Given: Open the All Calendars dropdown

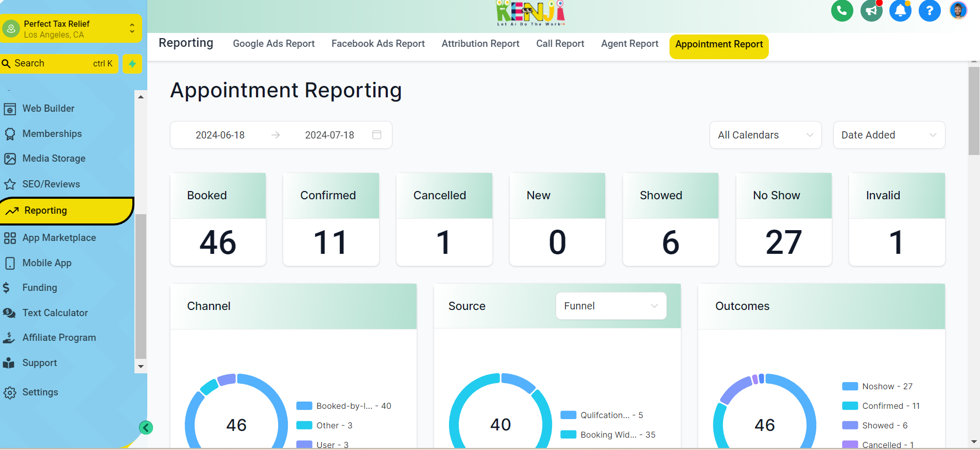Looking at the screenshot, I should tap(765, 135).
